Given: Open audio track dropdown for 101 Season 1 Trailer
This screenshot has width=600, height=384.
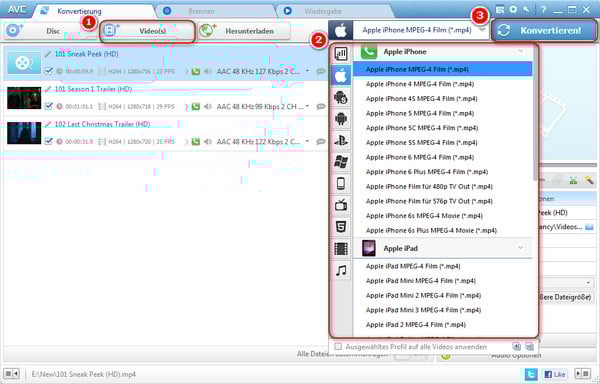Looking at the screenshot, I should [307, 106].
